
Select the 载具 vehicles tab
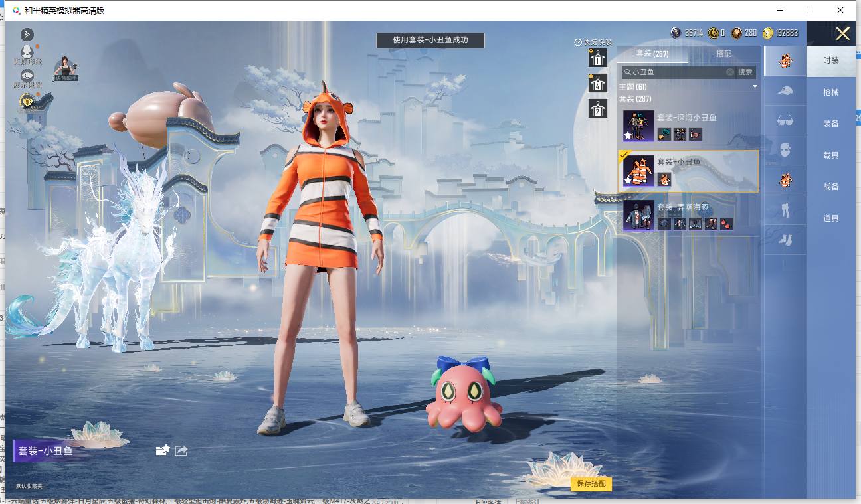831,155
